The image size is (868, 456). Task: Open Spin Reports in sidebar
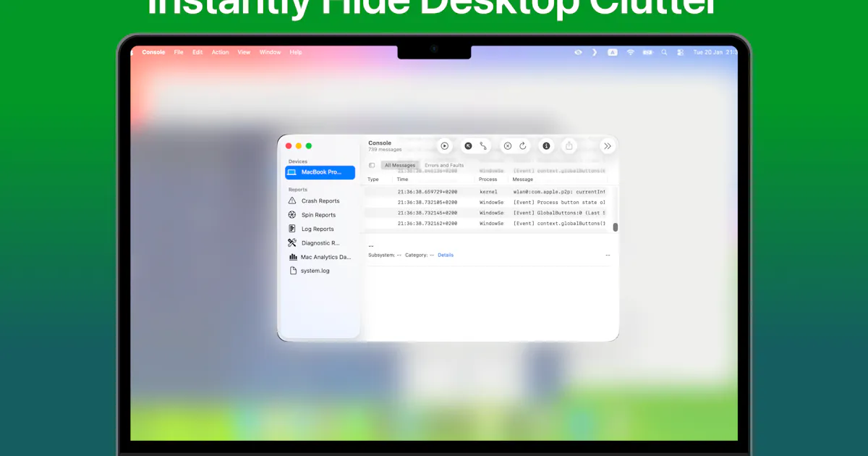click(x=312, y=215)
